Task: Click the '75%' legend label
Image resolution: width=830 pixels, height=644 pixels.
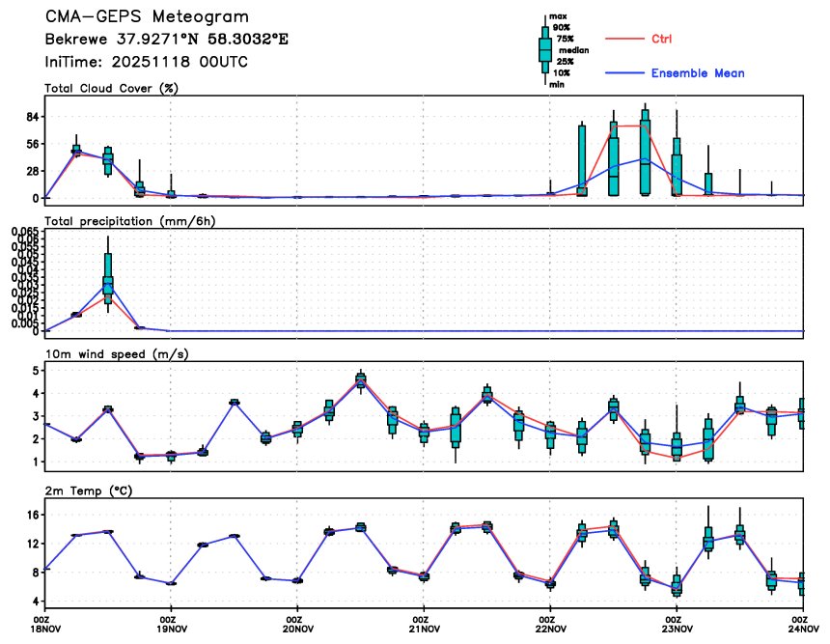Action: (565, 39)
